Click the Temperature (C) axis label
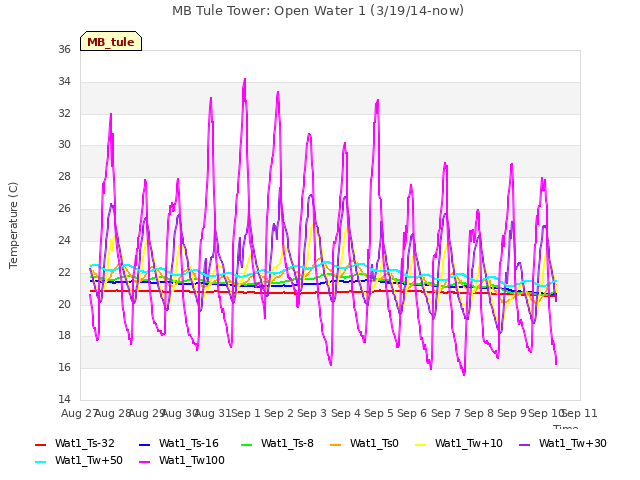 click(x=13, y=225)
